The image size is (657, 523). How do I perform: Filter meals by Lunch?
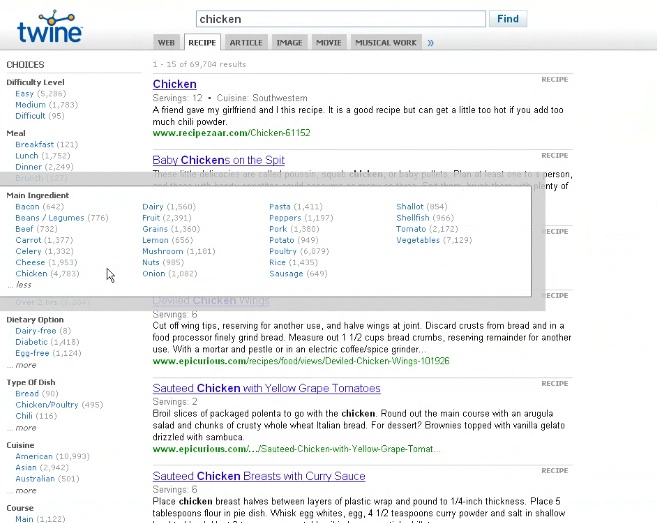(27, 155)
